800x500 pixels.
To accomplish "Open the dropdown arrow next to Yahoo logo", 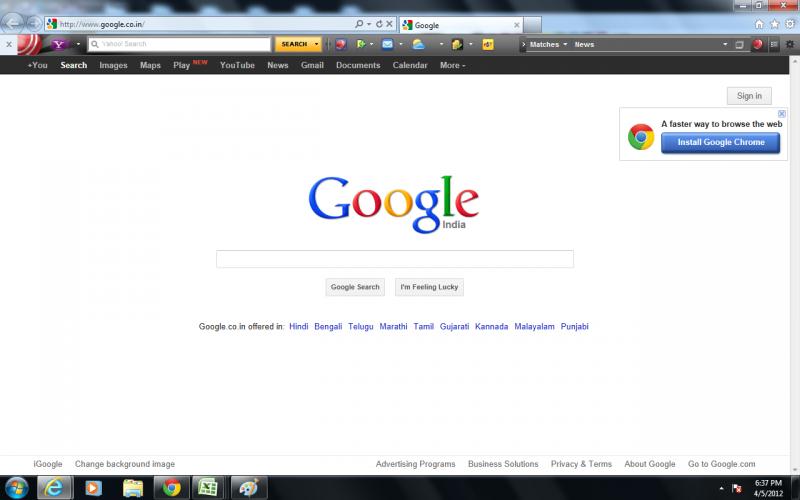I will 78,44.
